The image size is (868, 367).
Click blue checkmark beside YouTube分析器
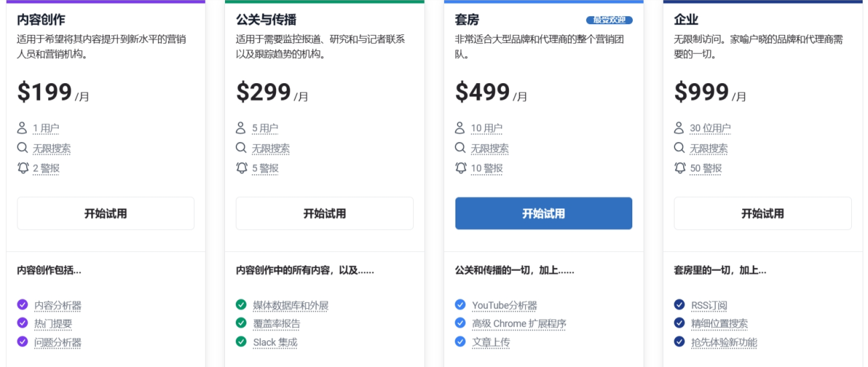click(x=460, y=305)
